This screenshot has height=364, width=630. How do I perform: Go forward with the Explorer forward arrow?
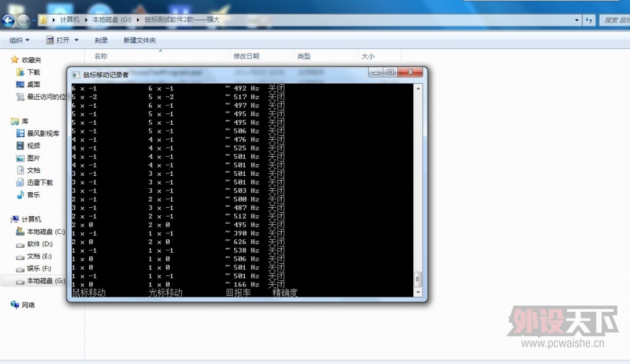tap(23, 20)
